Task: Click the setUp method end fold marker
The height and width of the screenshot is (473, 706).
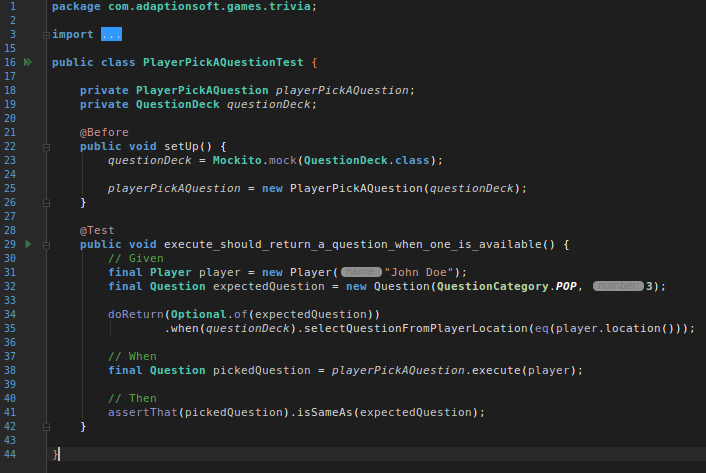Action: click(x=46, y=203)
